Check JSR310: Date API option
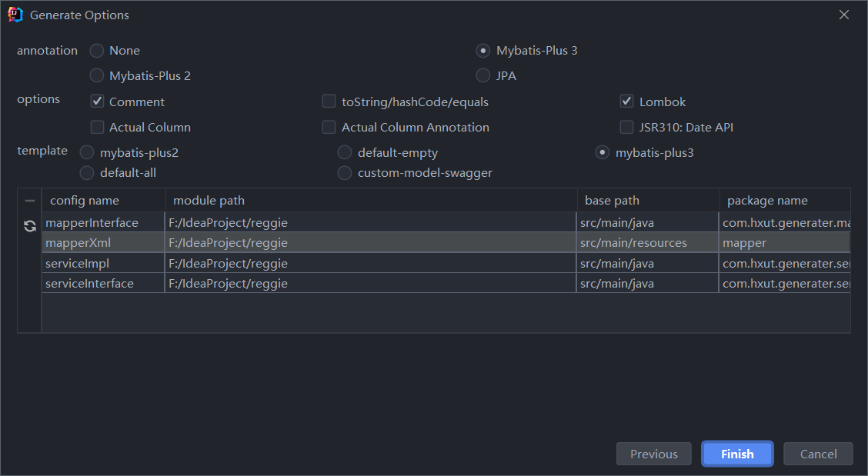 click(x=627, y=127)
